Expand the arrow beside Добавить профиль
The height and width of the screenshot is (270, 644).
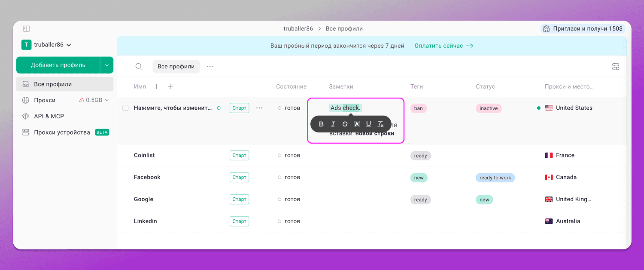(x=107, y=65)
